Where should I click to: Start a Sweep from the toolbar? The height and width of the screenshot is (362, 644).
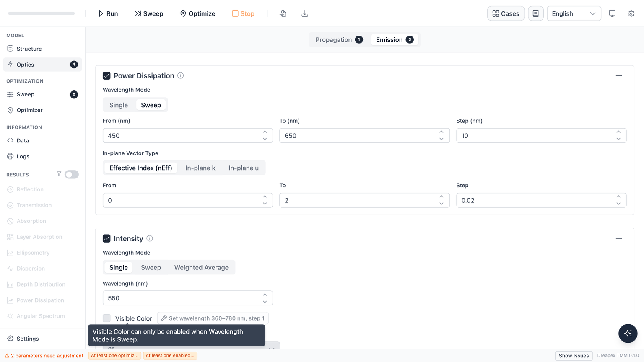click(149, 13)
